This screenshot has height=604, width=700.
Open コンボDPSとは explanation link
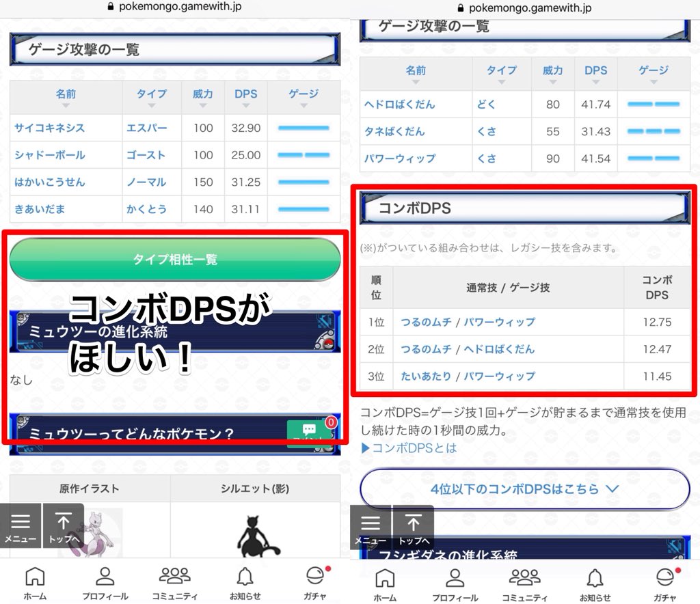[409, 448]
